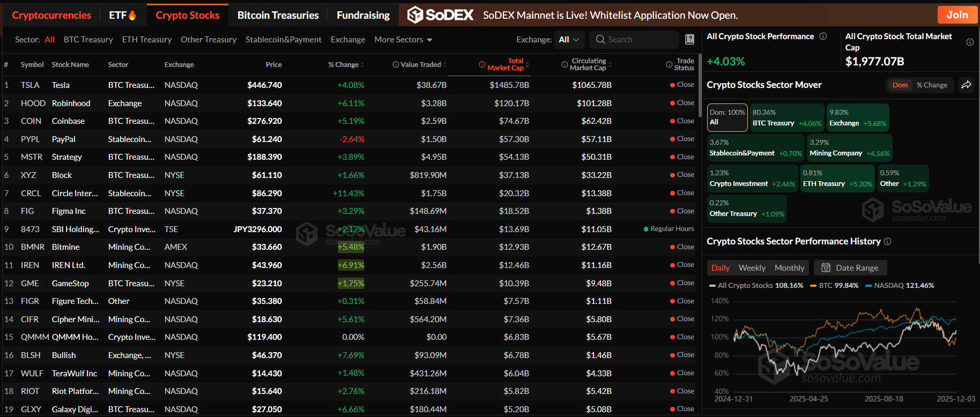
Task: Click the calendar icon for Date Range
Action: click(x=826, y=268)
